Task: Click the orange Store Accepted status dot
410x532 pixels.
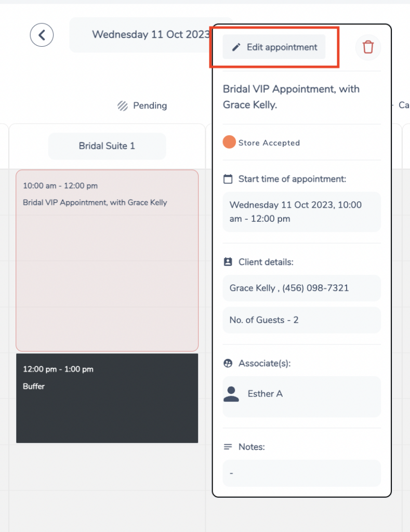Action: click(229, 142)
